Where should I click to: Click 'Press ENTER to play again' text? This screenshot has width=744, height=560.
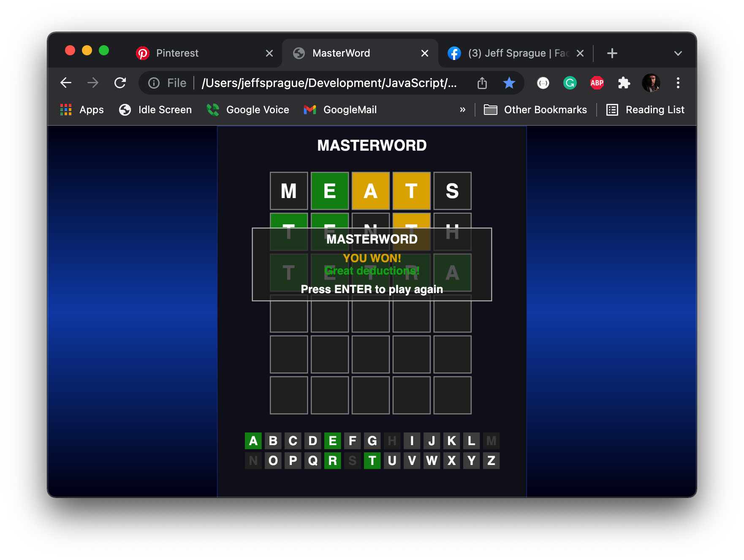pyautogui.click(x=372, y=289)
